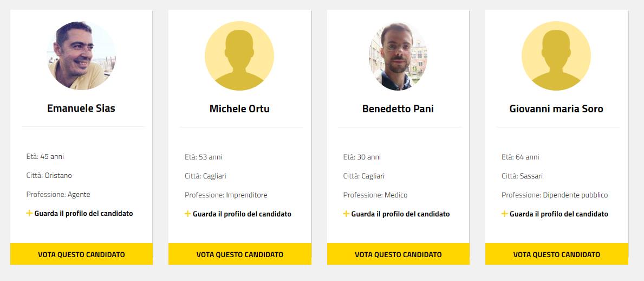Click Benedetto Pani's profile photo

(x=398, y=56)
